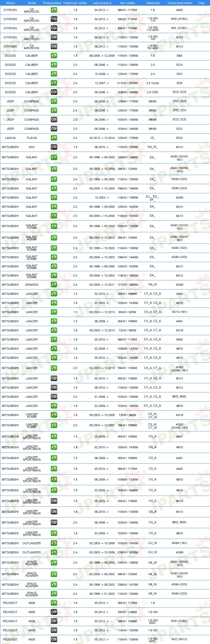Click the JS_ body code cell
This screenshot has height=644, width=210.
pos(153,138)
